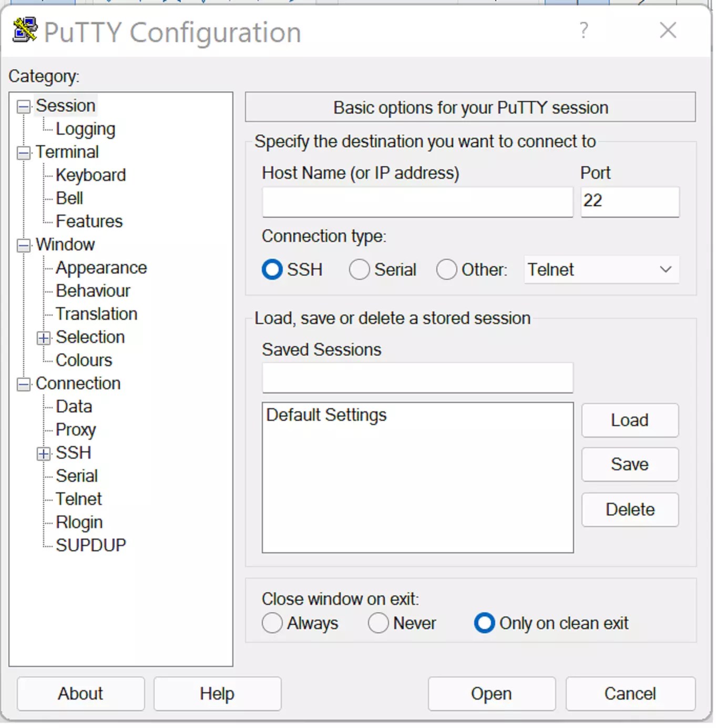Viewport: 716px width, 728px height.
Task: Select SSH connection type
Action: [272, 269]
